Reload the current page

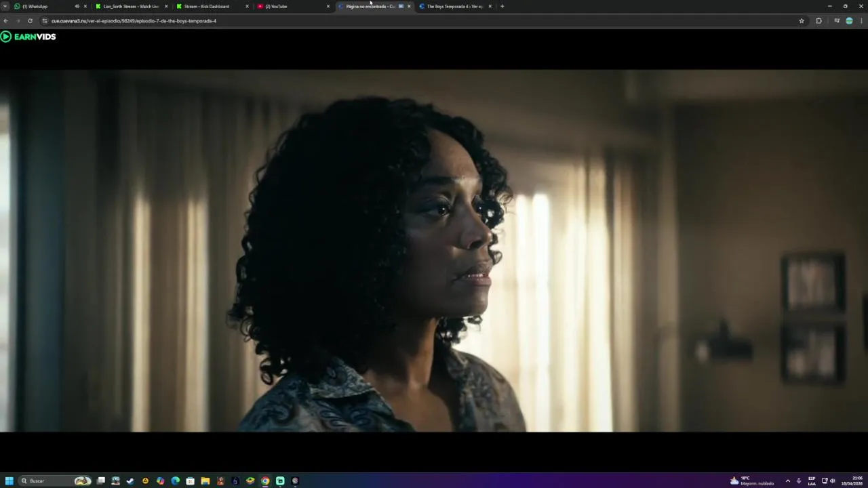(x=30, y=21)
